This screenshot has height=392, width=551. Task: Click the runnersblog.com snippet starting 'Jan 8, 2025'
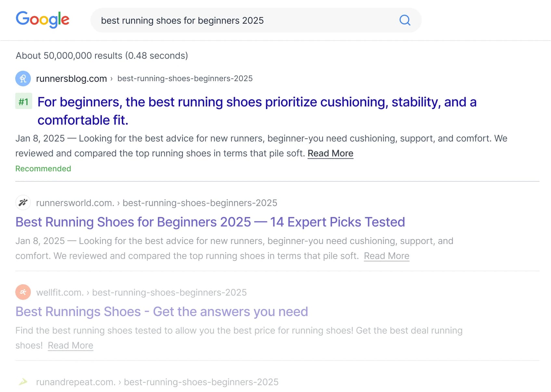[x=261, y=146]
